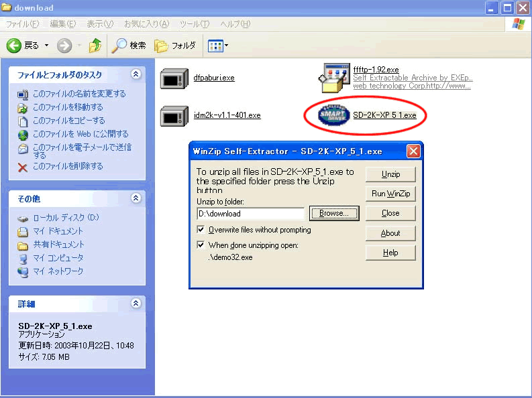Viewport: 532px width, 398px height.
Task: Click the Unzip button
Action: coord(390,174)
